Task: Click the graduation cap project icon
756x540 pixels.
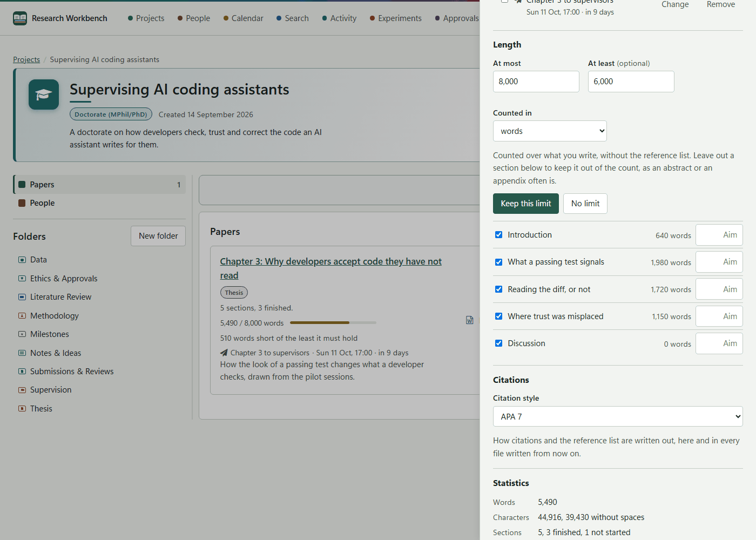Action: click(x=44, y=94)
